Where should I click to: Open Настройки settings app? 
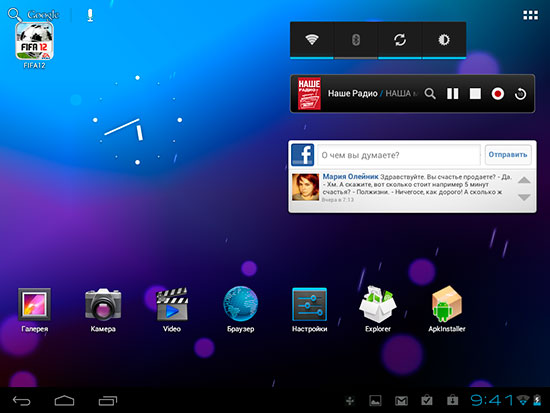click(x=309, y=304)
